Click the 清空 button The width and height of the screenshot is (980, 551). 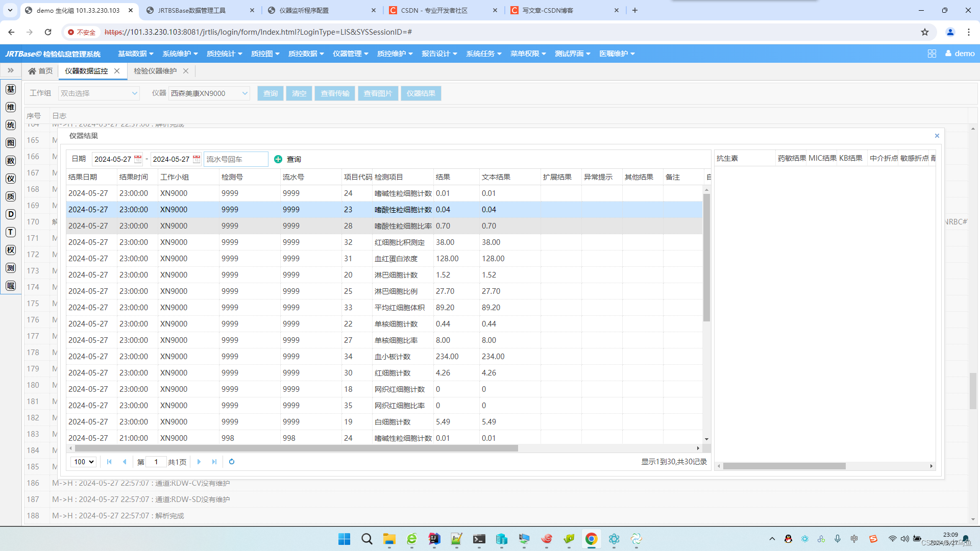(x=299, y=93)
